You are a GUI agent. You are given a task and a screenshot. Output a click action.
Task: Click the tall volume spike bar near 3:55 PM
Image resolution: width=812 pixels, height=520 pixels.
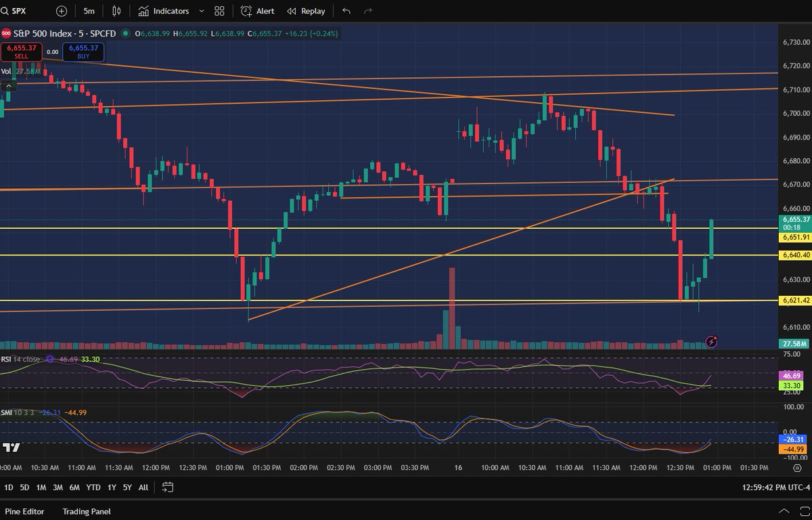tap(452, 307)
